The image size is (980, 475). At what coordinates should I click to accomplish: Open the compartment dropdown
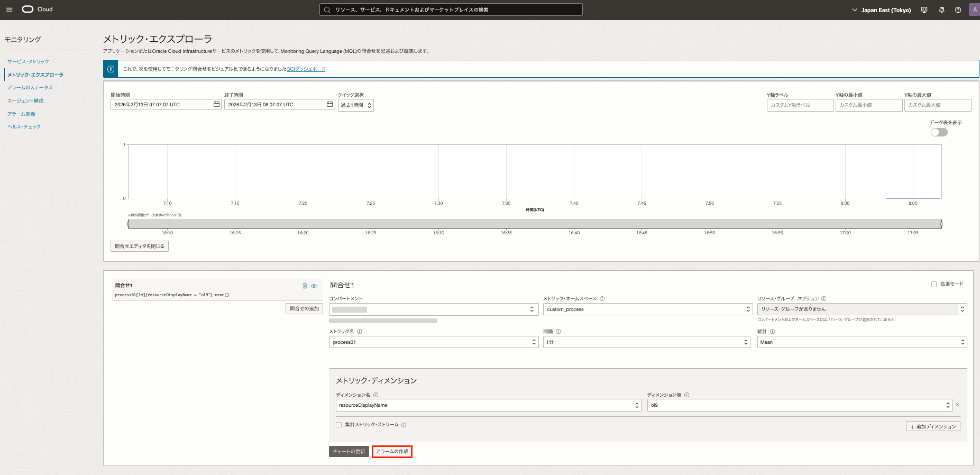tap(434, 309)
